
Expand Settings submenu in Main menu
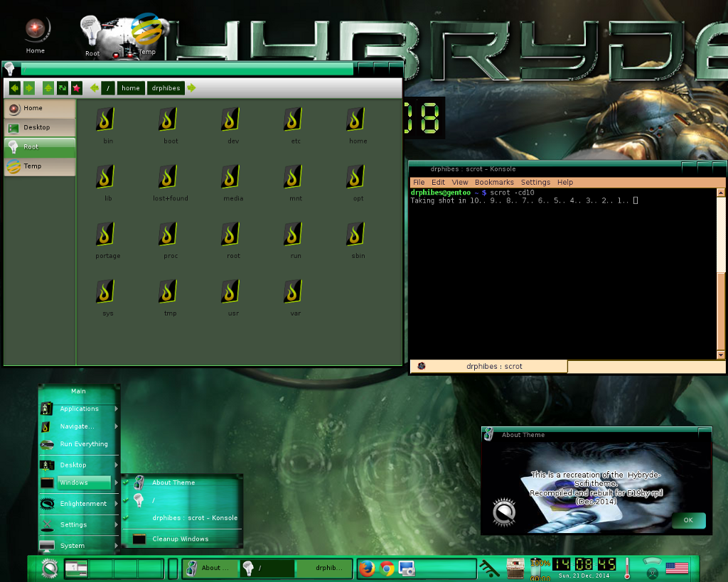tap(79, 525)
